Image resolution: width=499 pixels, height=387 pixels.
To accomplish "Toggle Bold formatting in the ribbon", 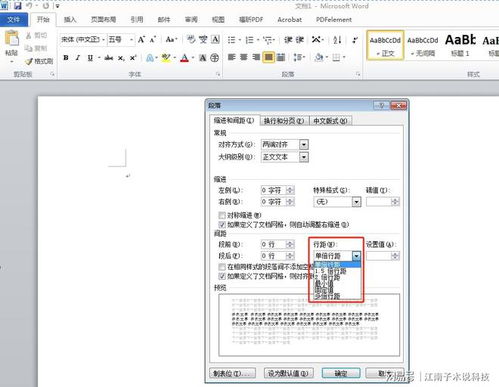I will (66, 58).
